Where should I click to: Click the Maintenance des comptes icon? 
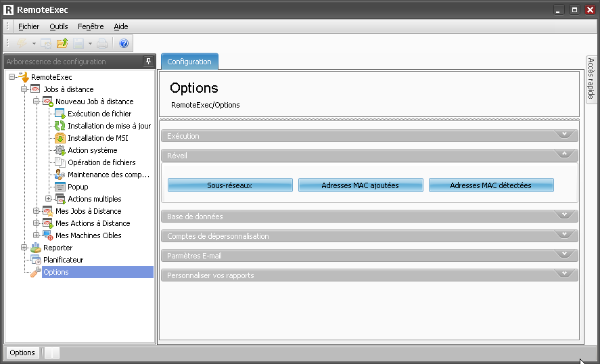(x=60, y=175)
